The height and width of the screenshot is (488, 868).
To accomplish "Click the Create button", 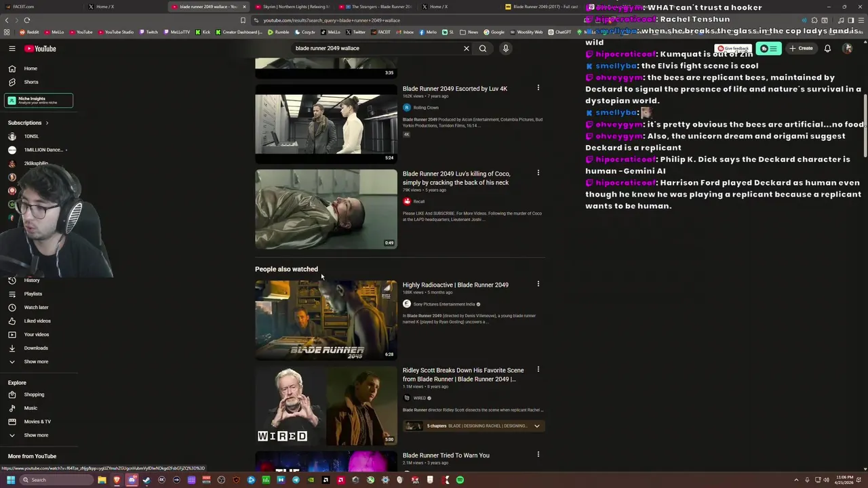I will [x=801, y=48].
